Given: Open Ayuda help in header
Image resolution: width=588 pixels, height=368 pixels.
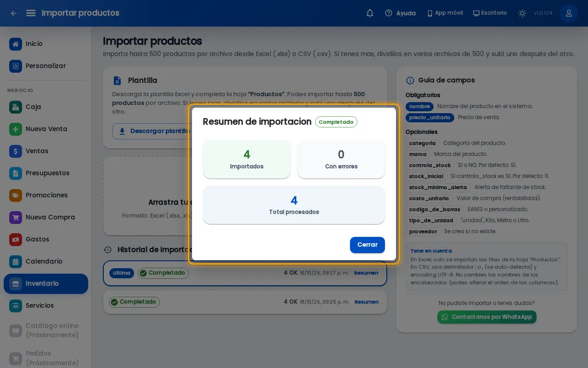Looking at the screenshot, I should pos(400,13).
